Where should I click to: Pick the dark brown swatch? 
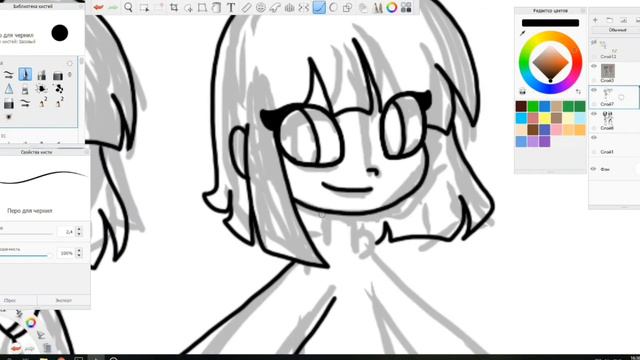521,107
